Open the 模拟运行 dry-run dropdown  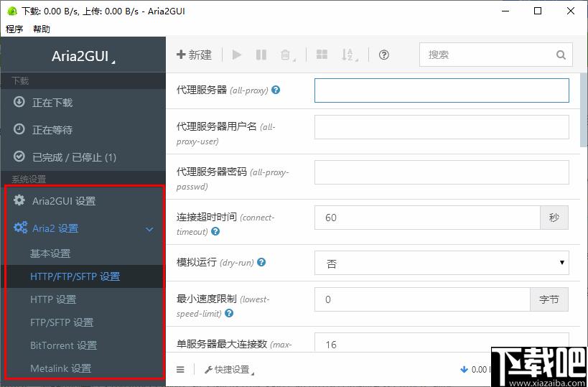click(x=442, y=263)
